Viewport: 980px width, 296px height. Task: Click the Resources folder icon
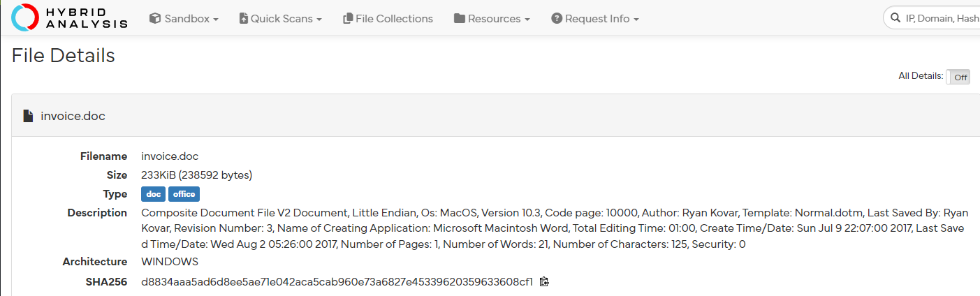[460, 19]
